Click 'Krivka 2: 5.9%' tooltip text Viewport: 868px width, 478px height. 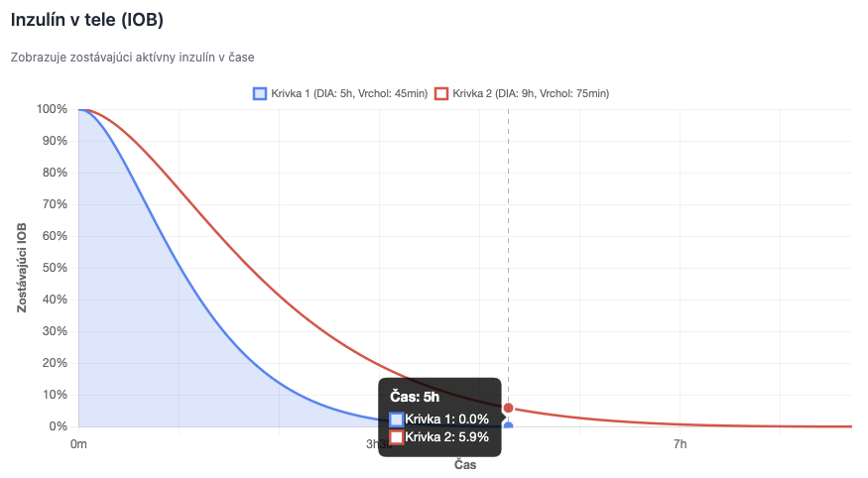[x=446, y=437]
